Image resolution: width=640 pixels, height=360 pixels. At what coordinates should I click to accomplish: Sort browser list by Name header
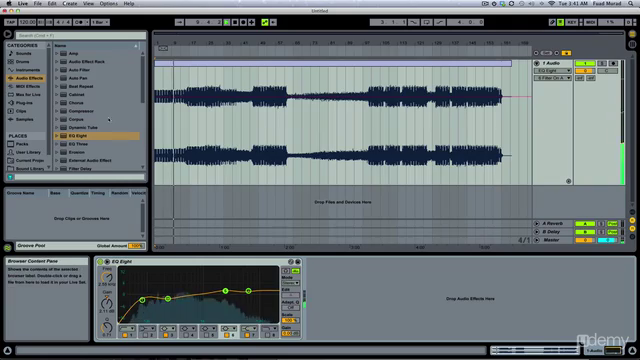(96, 46)
